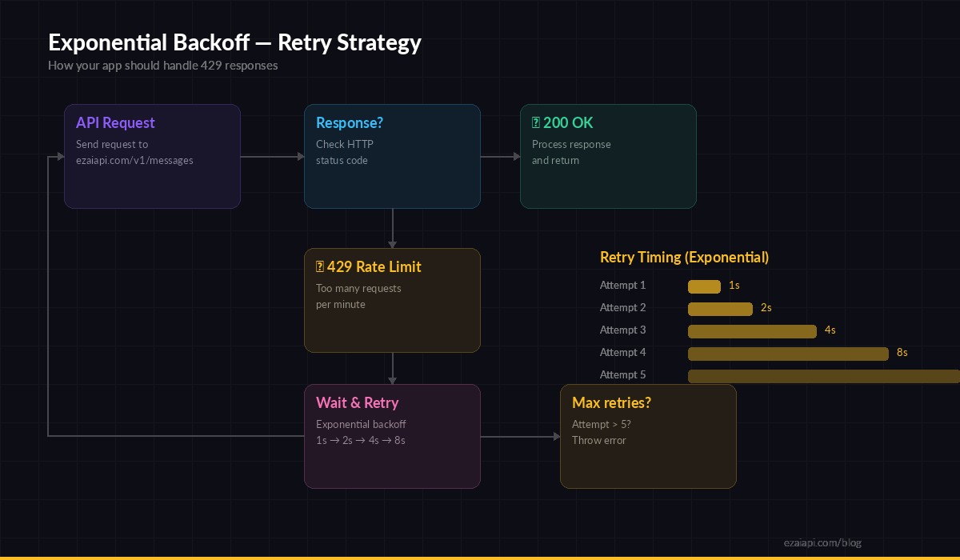Click the Max retries? node
The height and width of the screenshot is (560, 960).
click(648, 435)
